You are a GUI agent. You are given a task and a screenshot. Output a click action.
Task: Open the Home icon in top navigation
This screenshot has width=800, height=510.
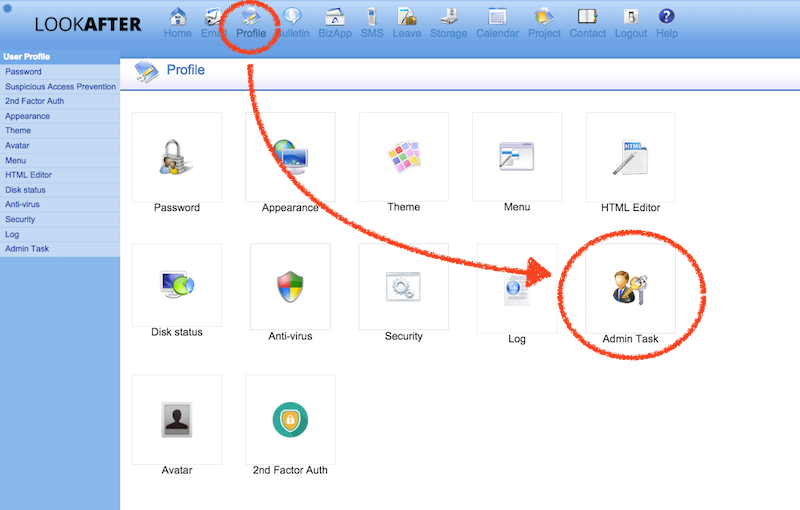[x=178, y=17]
